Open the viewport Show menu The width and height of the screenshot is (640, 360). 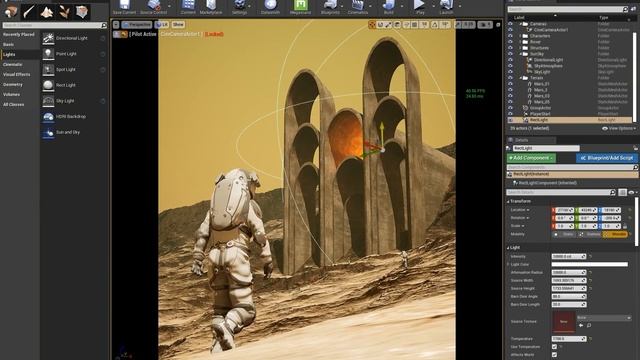point(178,25)
